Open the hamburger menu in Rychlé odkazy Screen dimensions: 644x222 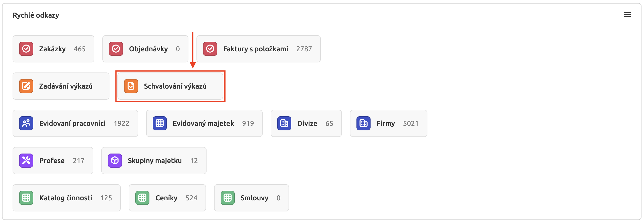[x=627, y=15]
